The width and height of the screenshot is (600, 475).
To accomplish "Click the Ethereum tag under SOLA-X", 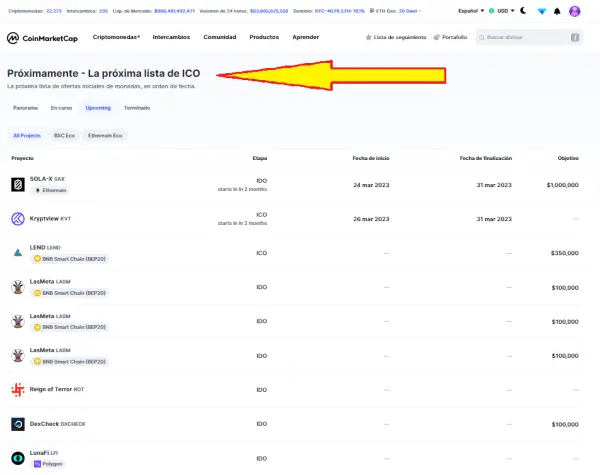I will pyautogui.click(x=50, y=190).
